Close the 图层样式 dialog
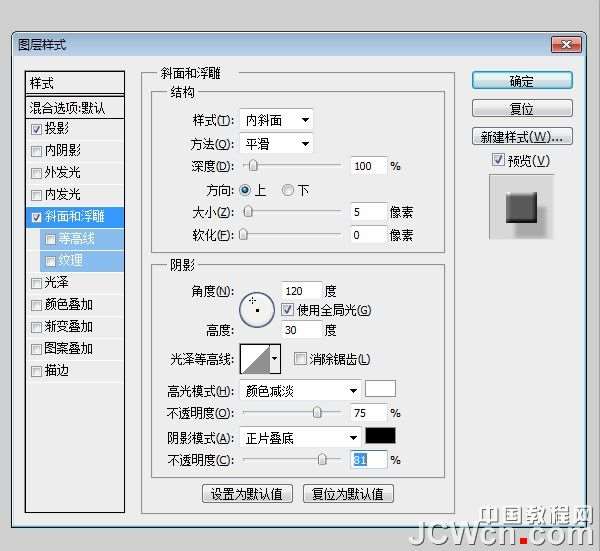 click(x=566, y=44)
